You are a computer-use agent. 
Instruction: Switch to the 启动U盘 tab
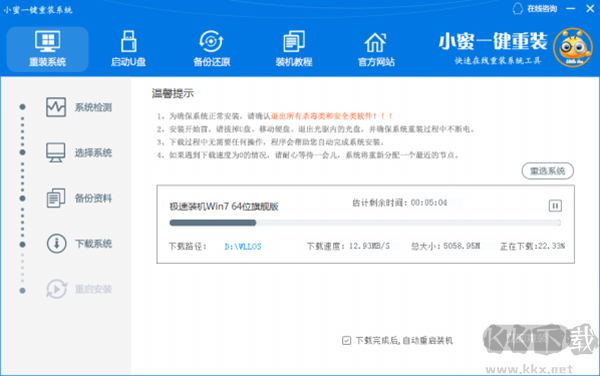click(129, 49)
